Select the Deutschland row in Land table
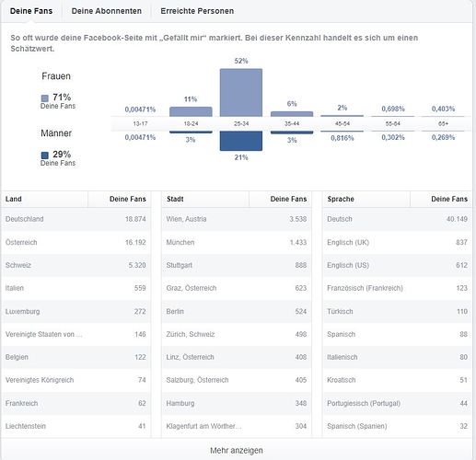This screenshot has width=476, height=460. (75, 219)
